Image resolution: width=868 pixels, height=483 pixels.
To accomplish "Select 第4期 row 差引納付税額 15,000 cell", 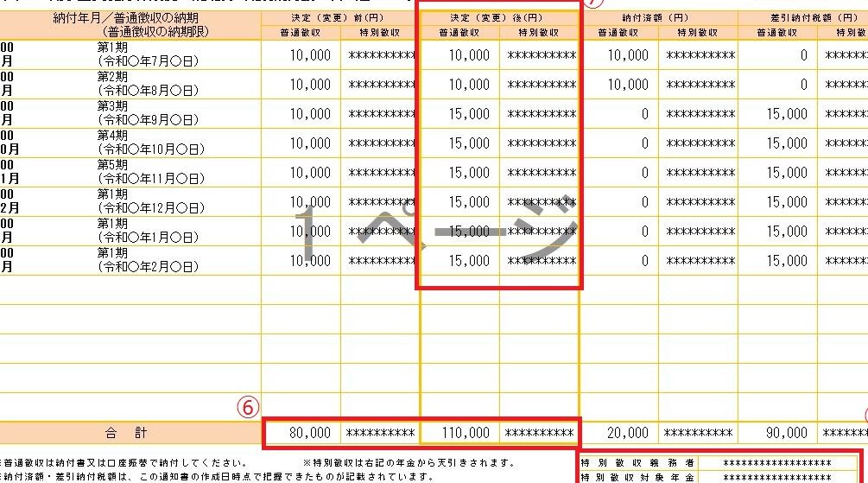I will pos(787,143).
